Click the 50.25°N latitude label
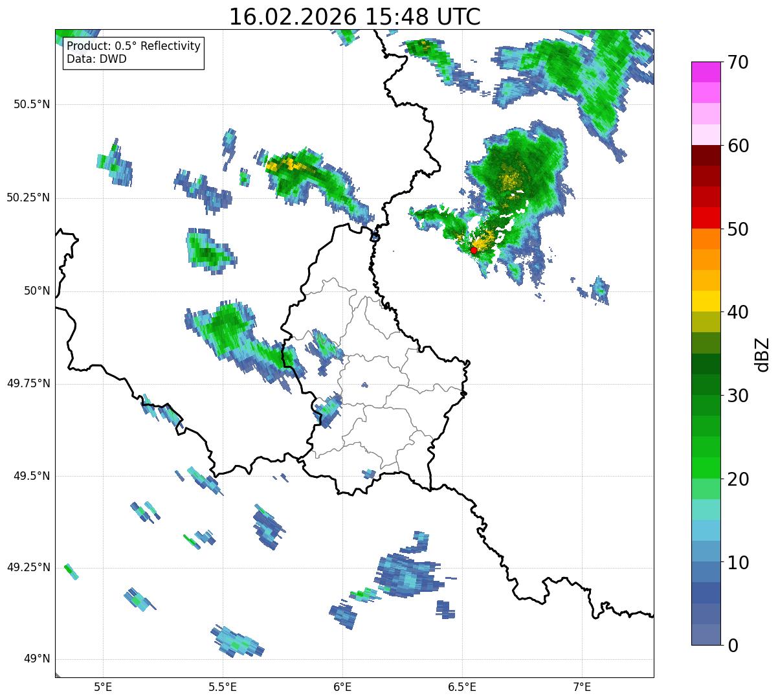This screenshot has height=700, width=778. pos(28,198)
